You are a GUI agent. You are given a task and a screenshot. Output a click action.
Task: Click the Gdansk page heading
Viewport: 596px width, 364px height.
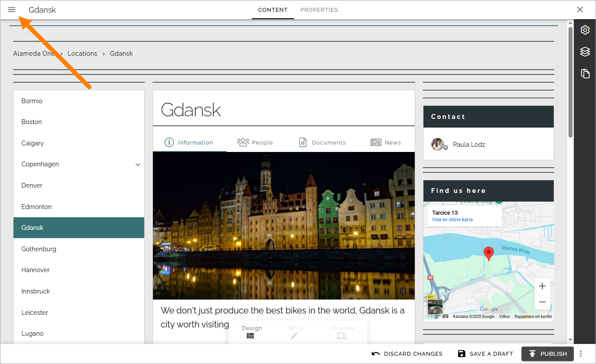point(191,110)
